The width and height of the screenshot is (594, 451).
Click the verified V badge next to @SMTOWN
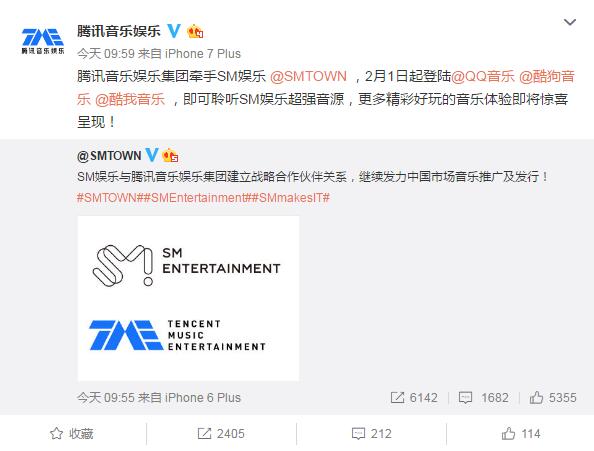point(152,155)
